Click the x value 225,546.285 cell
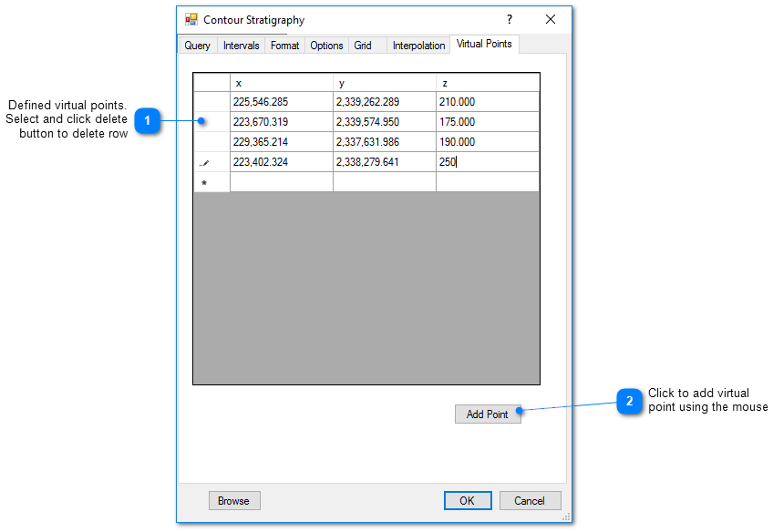The image size is (773, 532). (281, 102)
